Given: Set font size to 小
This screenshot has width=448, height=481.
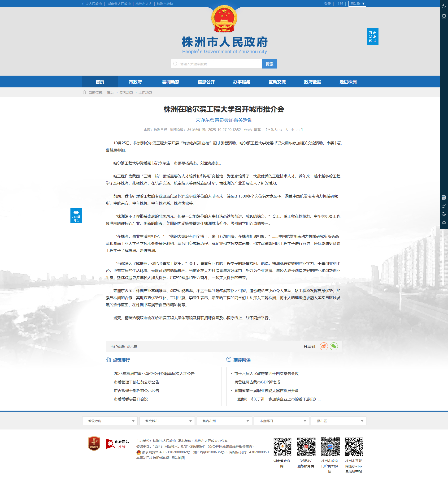Looking at the screenshot, I should pos(298,130).
